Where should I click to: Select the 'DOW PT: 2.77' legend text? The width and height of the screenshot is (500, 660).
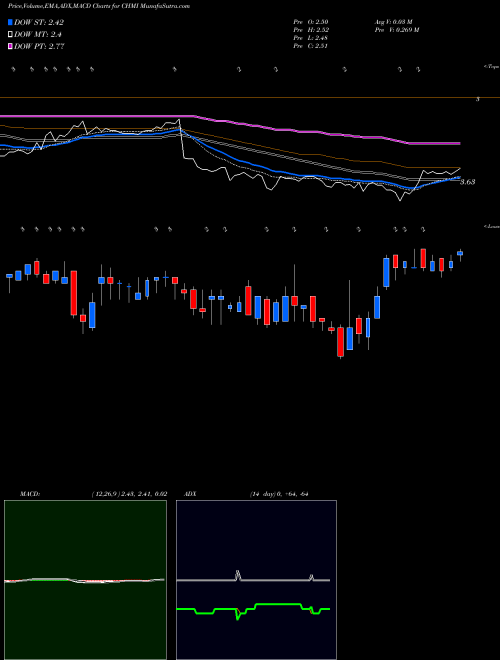coord(39,46)
